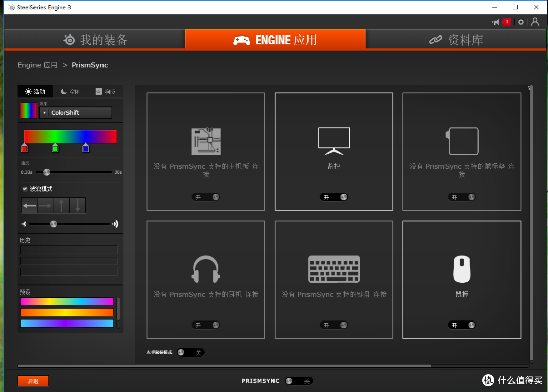
Task: Set wave direction to up arrow
Action: [61, 205]
